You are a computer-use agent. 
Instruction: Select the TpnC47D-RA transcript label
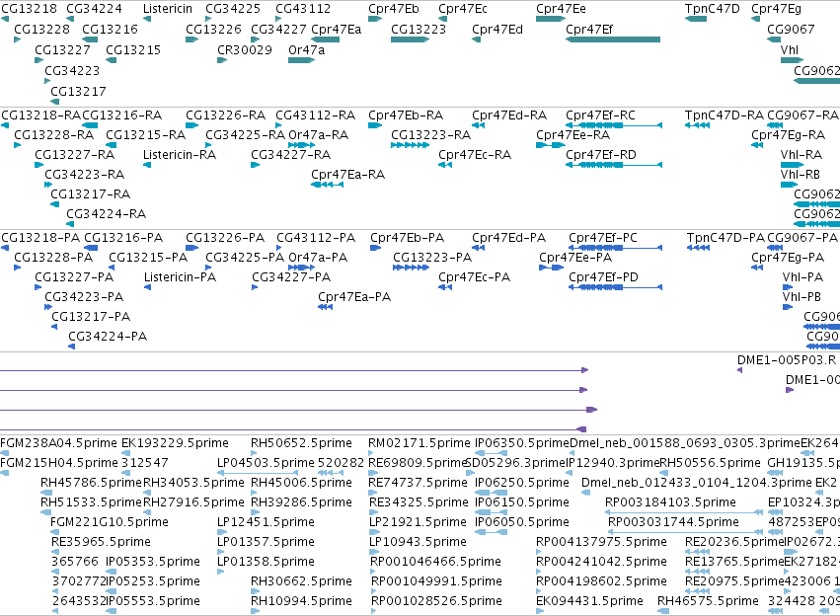(x=725, y=115)
